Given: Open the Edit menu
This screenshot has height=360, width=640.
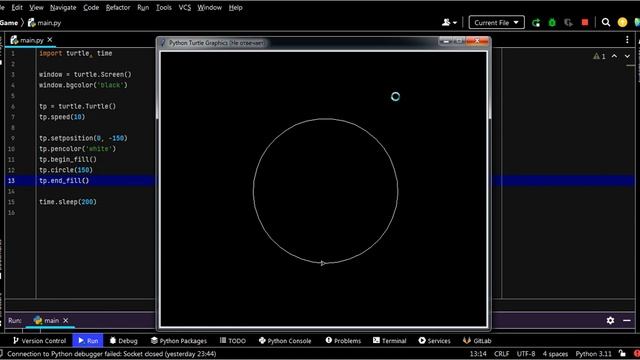Looking at the screenshot, I should [17, 7].
